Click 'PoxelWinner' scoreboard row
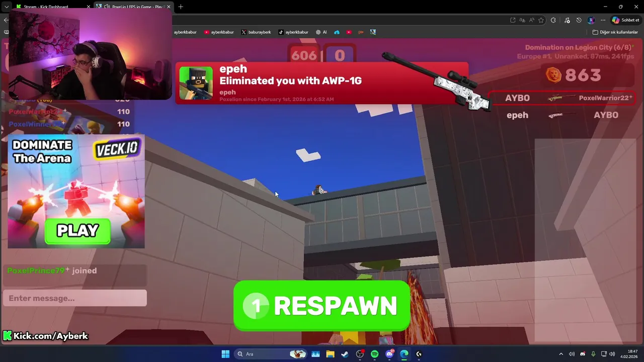The width and height of the screenshot is (644, 362). coord(69,124)
